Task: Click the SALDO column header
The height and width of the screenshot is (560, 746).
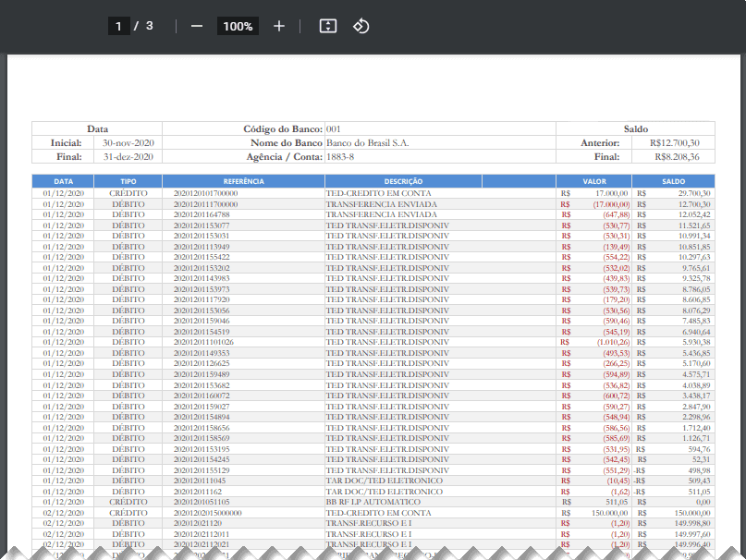Action: point(673,181)
